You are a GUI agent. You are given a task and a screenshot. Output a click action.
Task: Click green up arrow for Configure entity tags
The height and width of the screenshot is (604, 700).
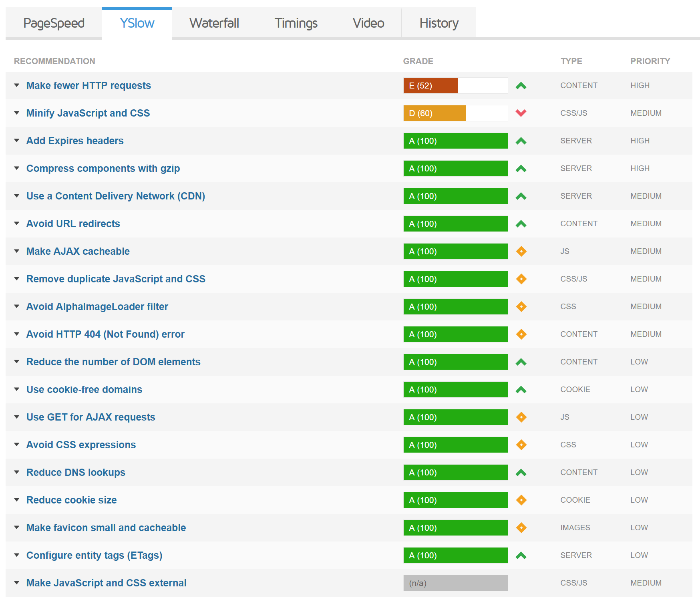(521, 556)
